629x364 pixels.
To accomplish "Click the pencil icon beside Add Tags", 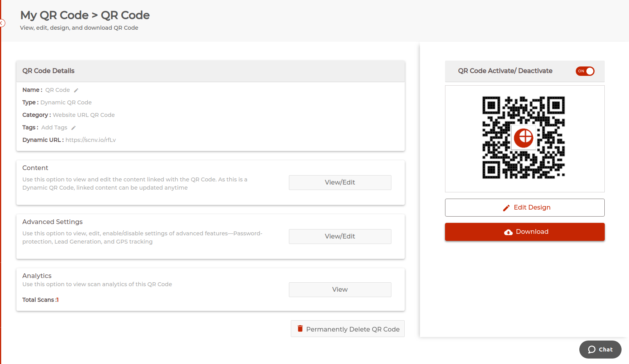I will point(74,128).
